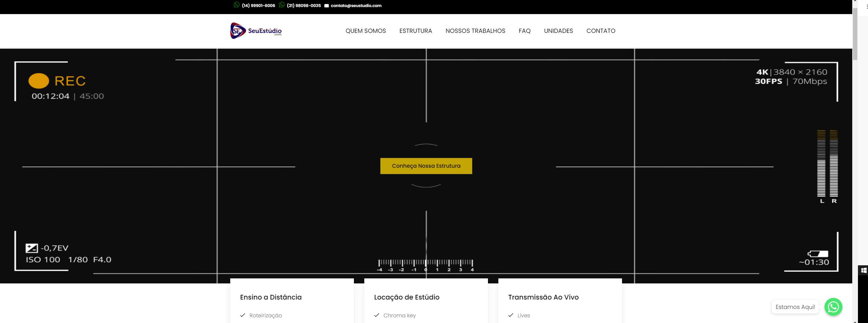The width and height of the screenshot is (868, 323).
Task: Click the Locação de Estúdio card heading
Action: click(407, 297)
